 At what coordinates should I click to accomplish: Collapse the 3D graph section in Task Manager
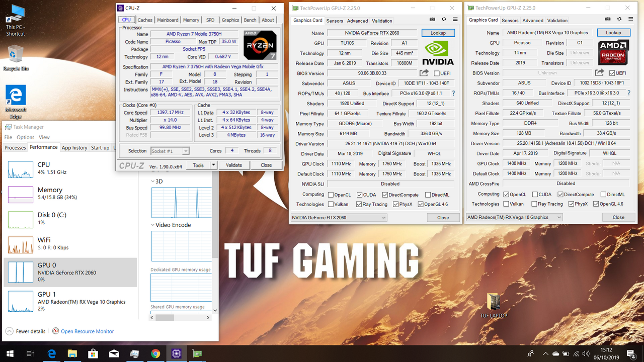pyautogui.click(x=153, y=182)
